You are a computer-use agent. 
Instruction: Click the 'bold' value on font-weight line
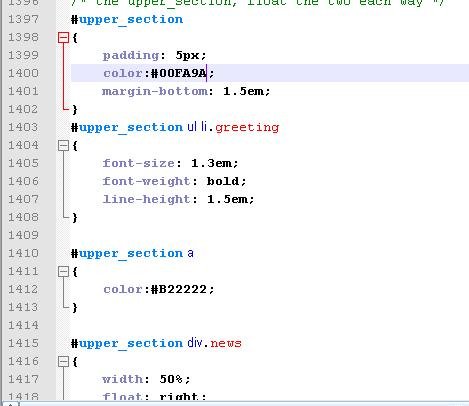point(223,181)
